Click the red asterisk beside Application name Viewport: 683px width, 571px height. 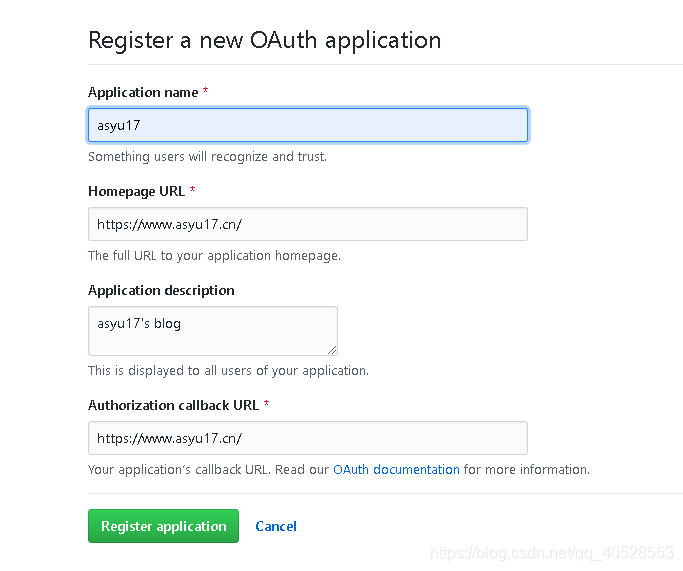[x=205, y=91]
